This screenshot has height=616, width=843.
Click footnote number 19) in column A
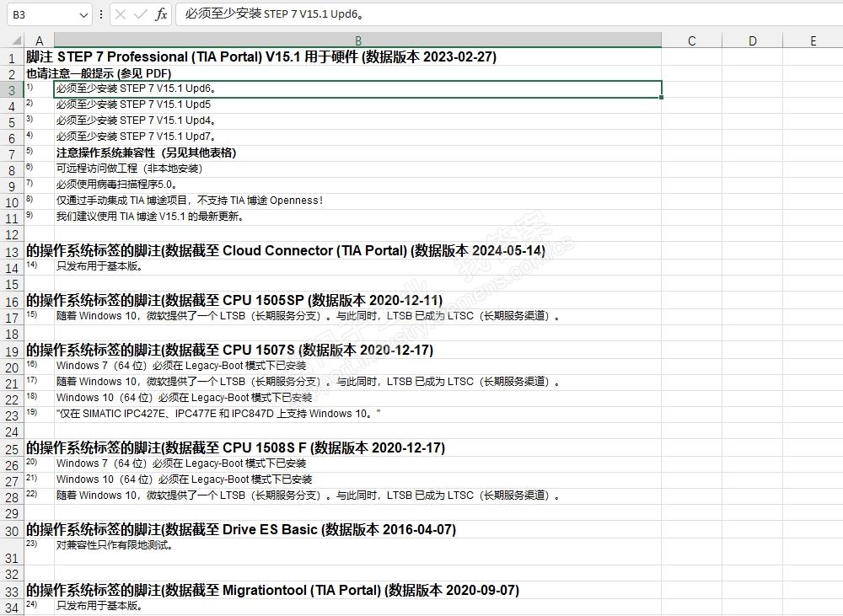click(x=32, y=412)
